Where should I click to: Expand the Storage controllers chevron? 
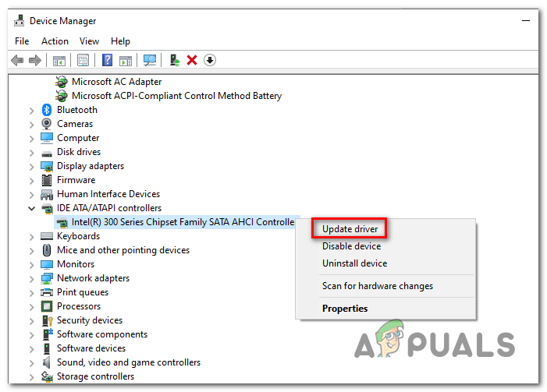pos(32,377)
